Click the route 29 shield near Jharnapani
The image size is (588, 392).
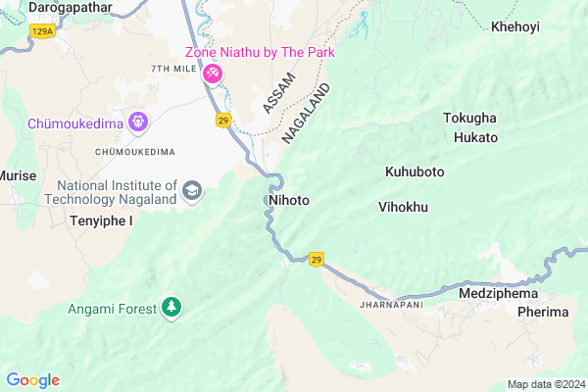point(317,259)
